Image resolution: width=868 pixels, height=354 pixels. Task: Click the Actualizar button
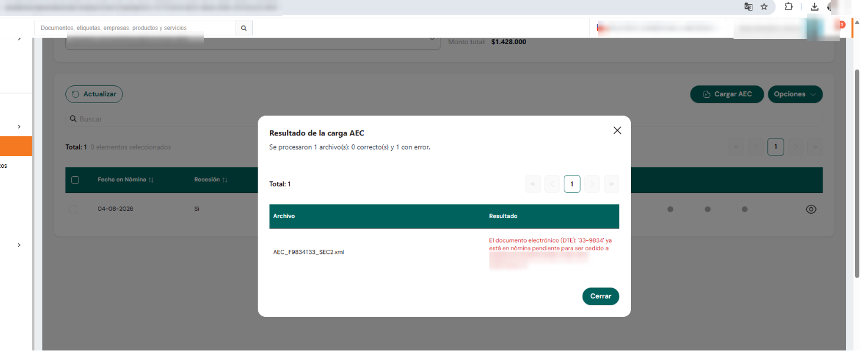(94, 94)
